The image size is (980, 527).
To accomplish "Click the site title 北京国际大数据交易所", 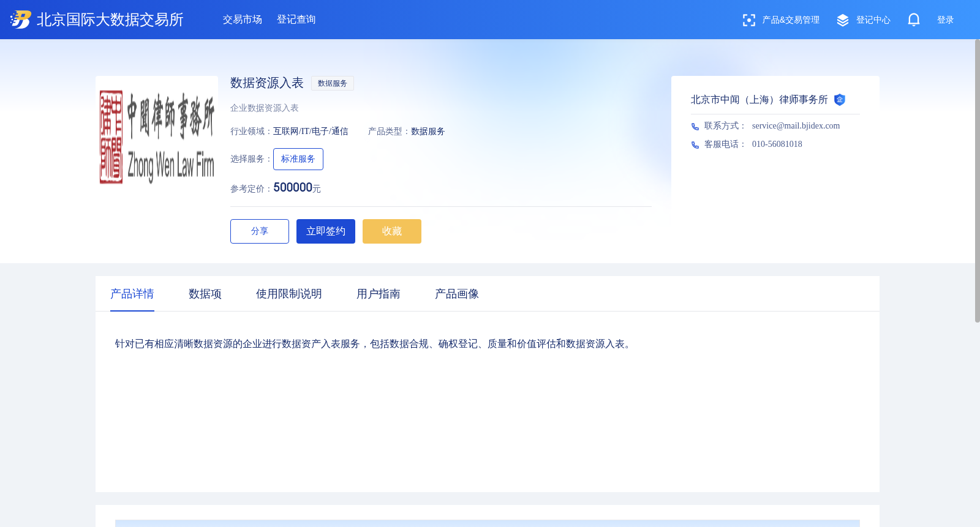I will click(110, 20).
